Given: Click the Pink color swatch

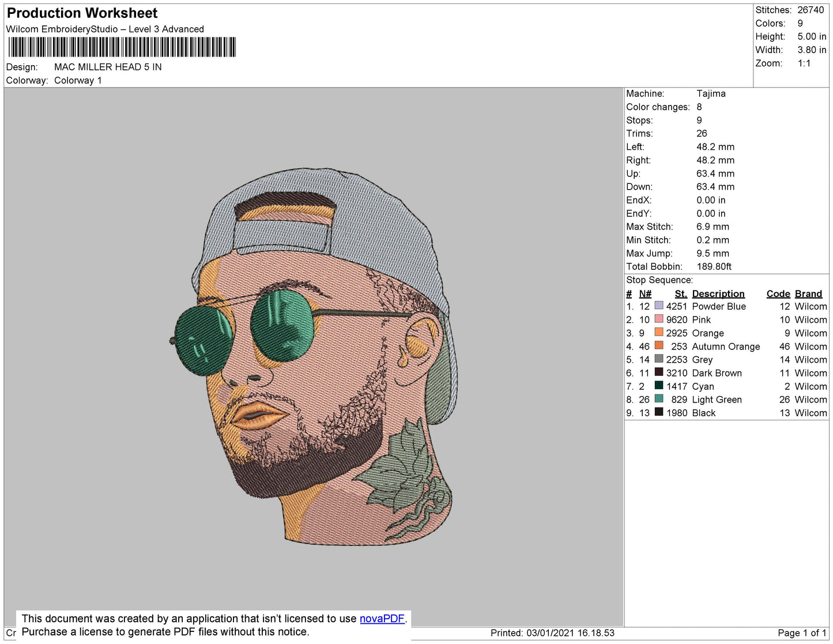Looking at the screenshot, I should pyautogui.click(x=659, y=319).
